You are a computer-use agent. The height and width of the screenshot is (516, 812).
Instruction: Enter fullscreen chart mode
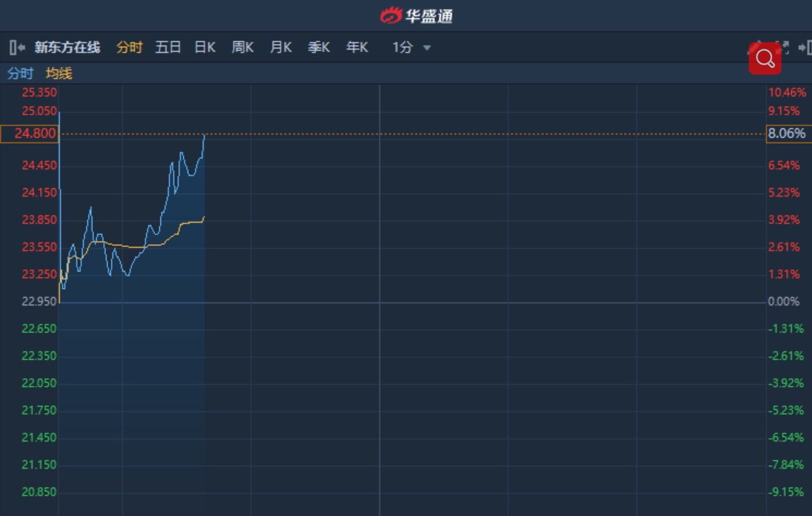[x=782, y=47]
